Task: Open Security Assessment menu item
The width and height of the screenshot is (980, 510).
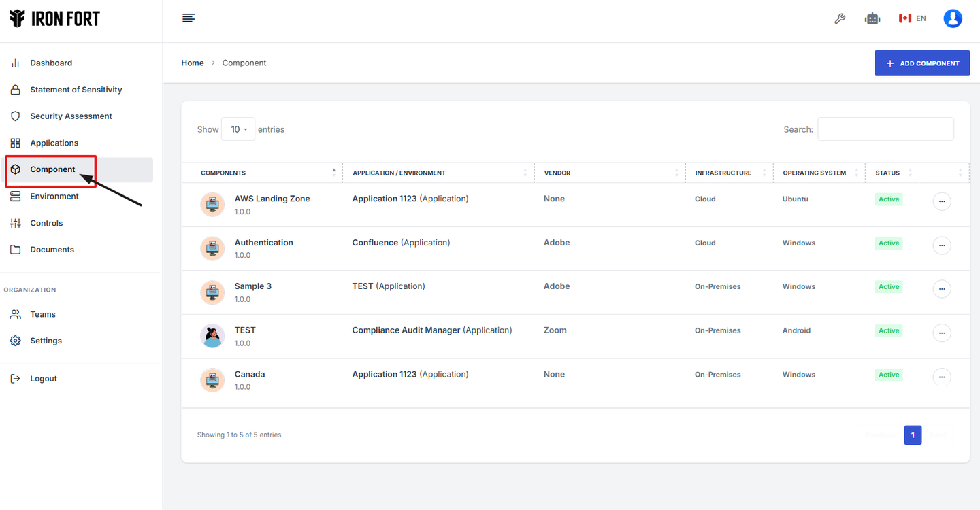Action: click(71, 116)
